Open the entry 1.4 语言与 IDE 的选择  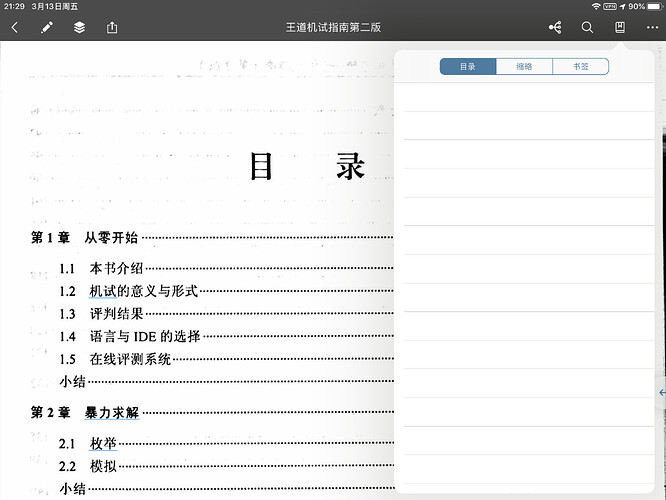click(x=130, y=336)
